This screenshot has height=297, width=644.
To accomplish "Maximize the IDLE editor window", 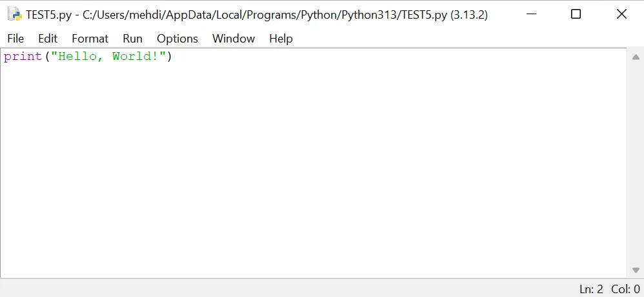I will click(x=576, y=14).
